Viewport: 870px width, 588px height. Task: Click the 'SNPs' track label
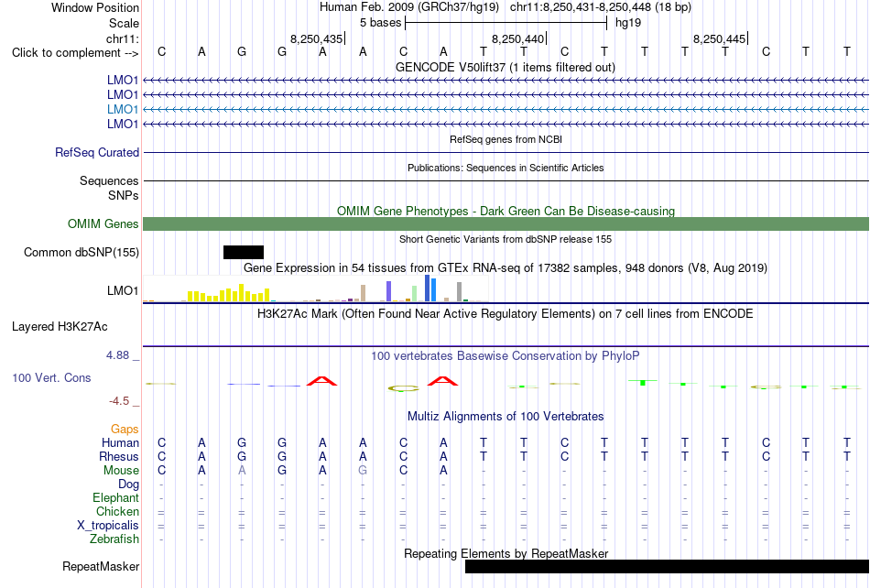124,195
